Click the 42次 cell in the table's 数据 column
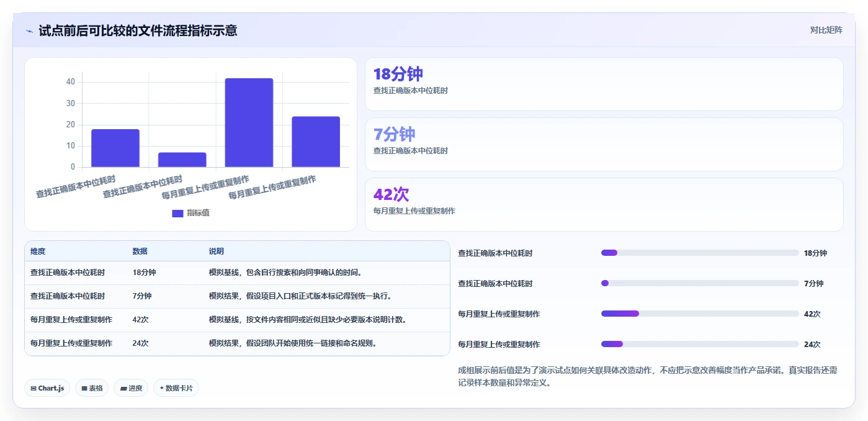The image size is (868, 421). coord(140,320)
